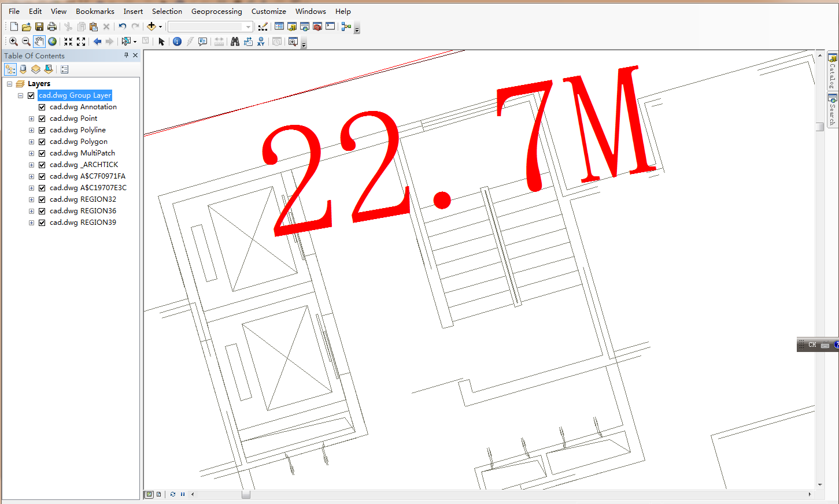Uncheck the cad.dwg REGION39 layer
Screen dimensions: 839x504
coord(42,223)
